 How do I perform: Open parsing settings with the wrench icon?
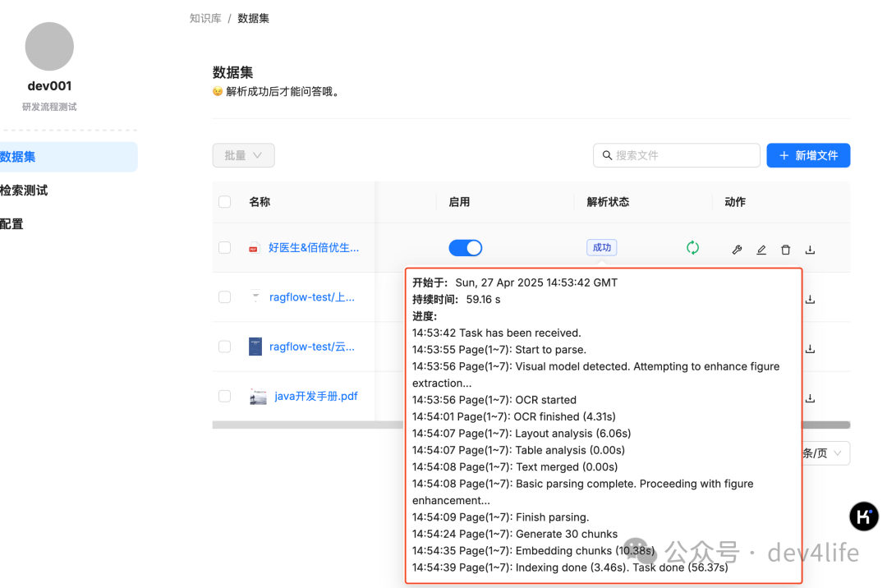click(x=737, y=249)
